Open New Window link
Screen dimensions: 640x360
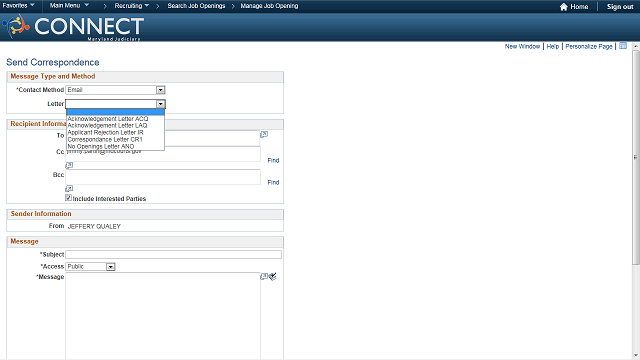point(522,47)
